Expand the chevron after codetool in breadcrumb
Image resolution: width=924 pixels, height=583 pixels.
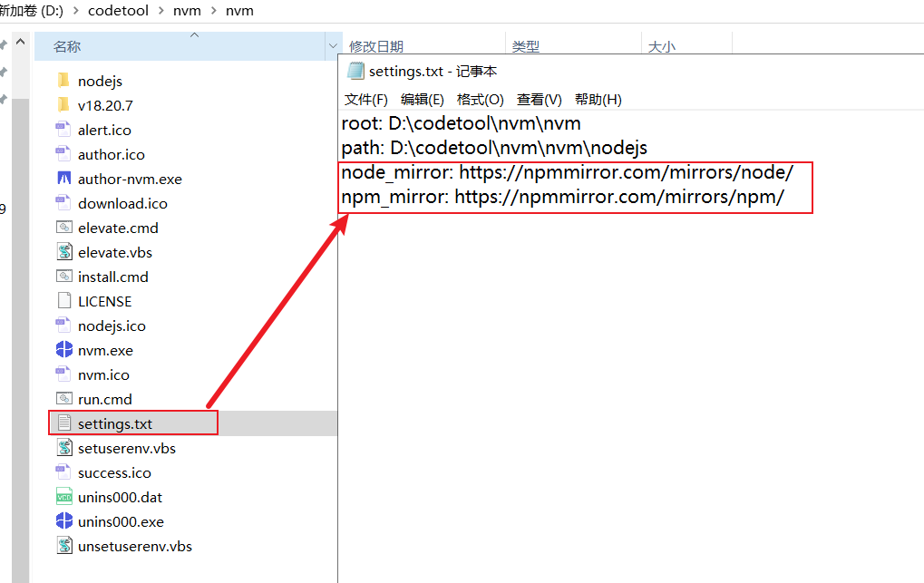click(x=160, y=11)
